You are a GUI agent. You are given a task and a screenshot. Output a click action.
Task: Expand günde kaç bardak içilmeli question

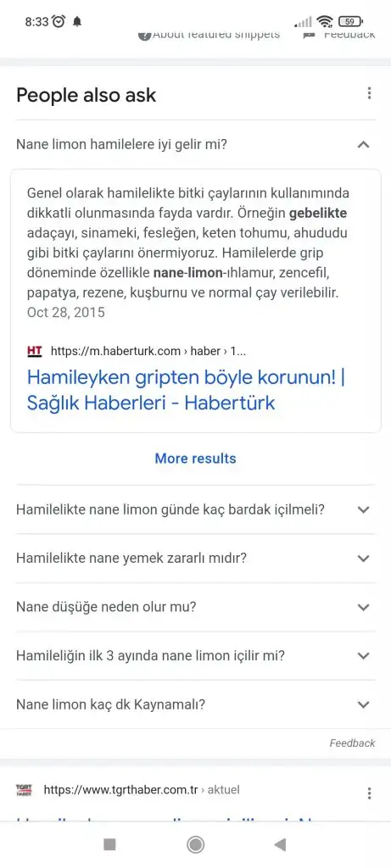coord(195,509)
